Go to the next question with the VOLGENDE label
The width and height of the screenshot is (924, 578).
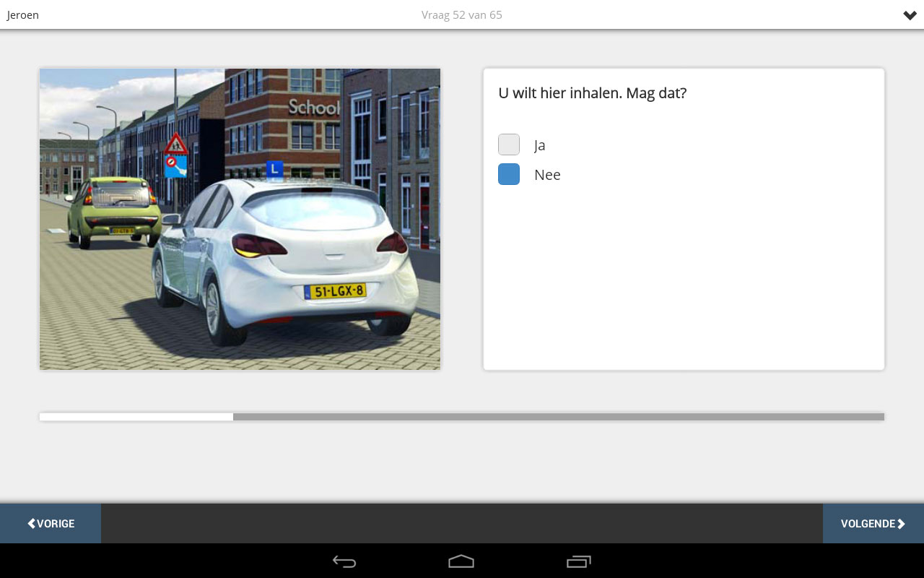868,524
